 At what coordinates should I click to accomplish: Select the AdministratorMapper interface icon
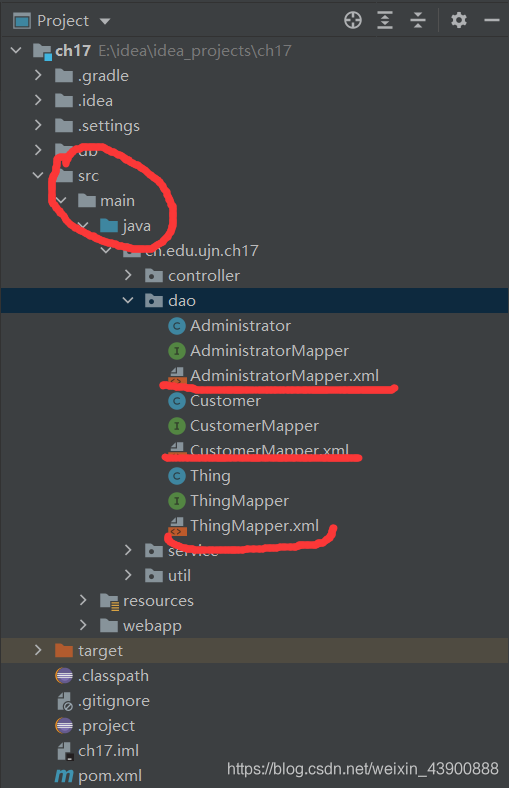(x=176, y=351)
